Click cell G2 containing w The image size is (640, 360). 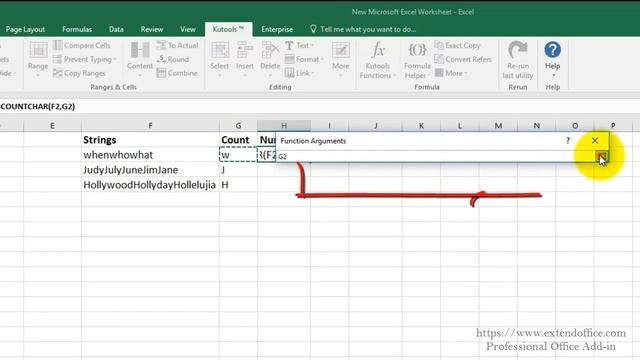coord(238,155)
